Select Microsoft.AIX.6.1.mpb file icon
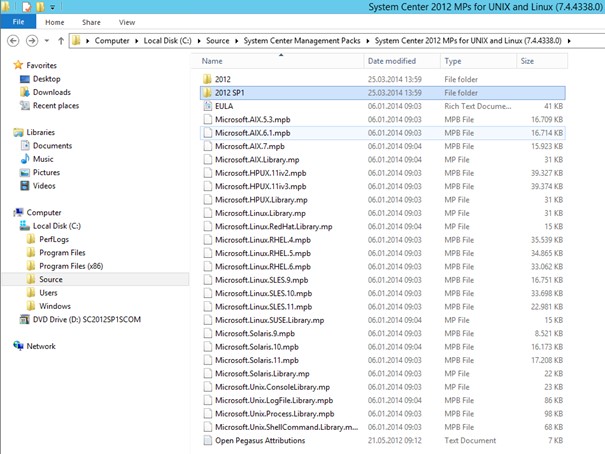The height and width of the screenshot is (454, 605). point(208,133)
